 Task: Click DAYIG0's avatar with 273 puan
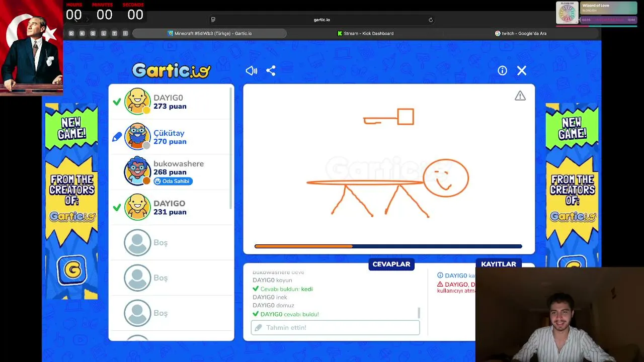pos(137,102)
